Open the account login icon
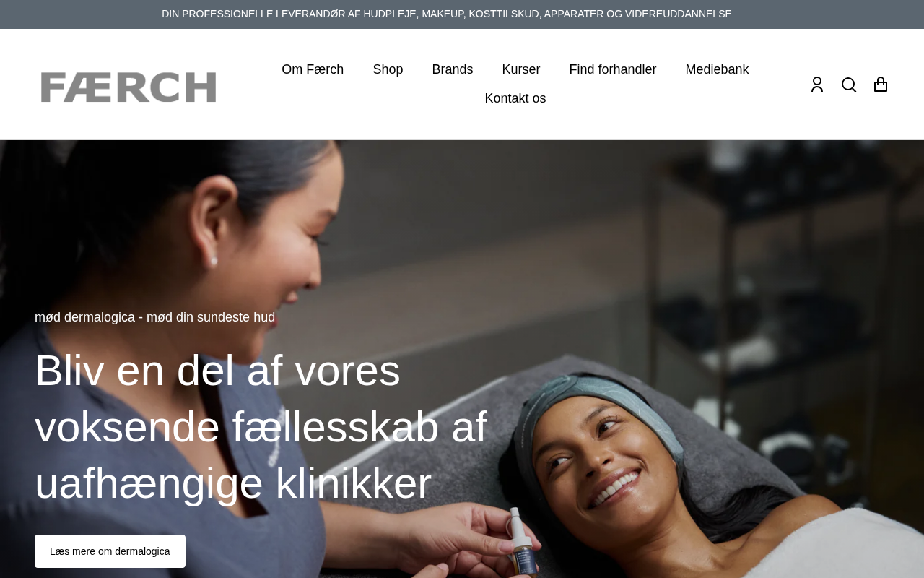Viewport: 924px width, 578px height. [817, 85]
